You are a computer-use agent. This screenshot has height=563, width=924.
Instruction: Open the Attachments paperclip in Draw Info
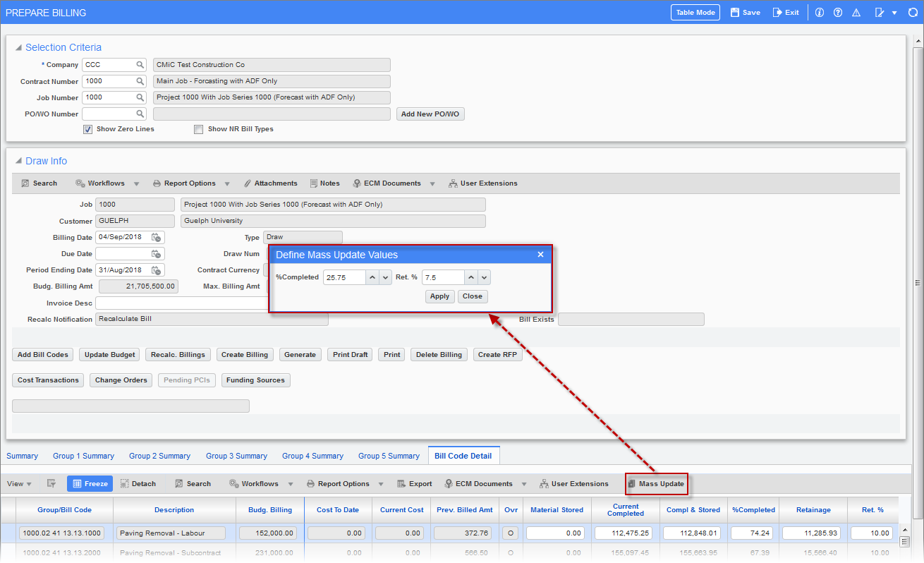click(x=248, y=183)
